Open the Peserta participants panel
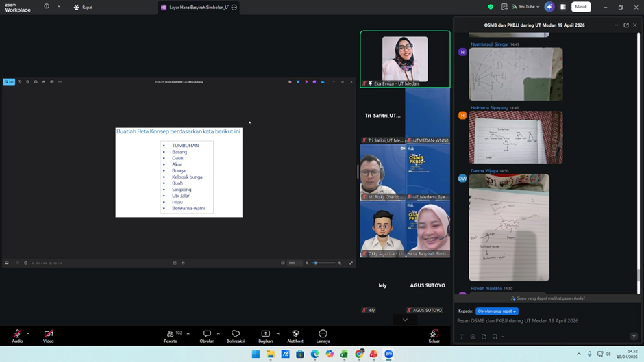 coord(170,334)
